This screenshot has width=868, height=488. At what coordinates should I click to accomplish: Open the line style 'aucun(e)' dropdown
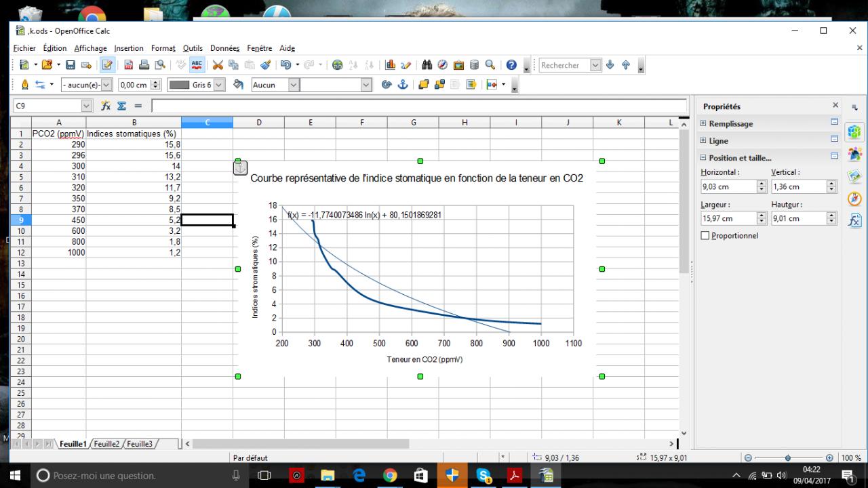106,85
